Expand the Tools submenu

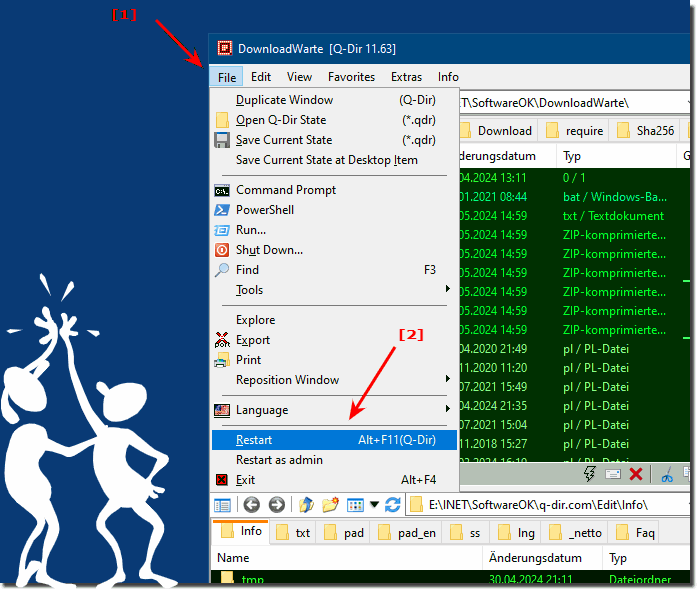pyautogui.click(x=335, y=290)
